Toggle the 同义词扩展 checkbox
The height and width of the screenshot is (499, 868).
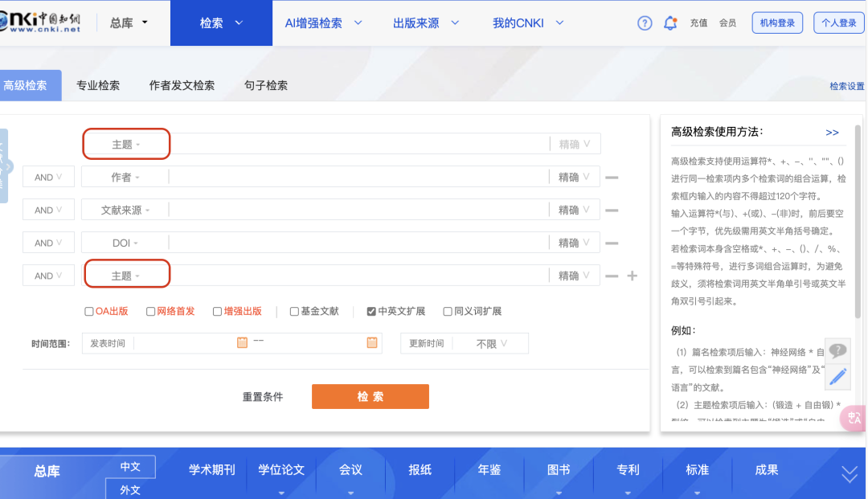pos(448,312)
